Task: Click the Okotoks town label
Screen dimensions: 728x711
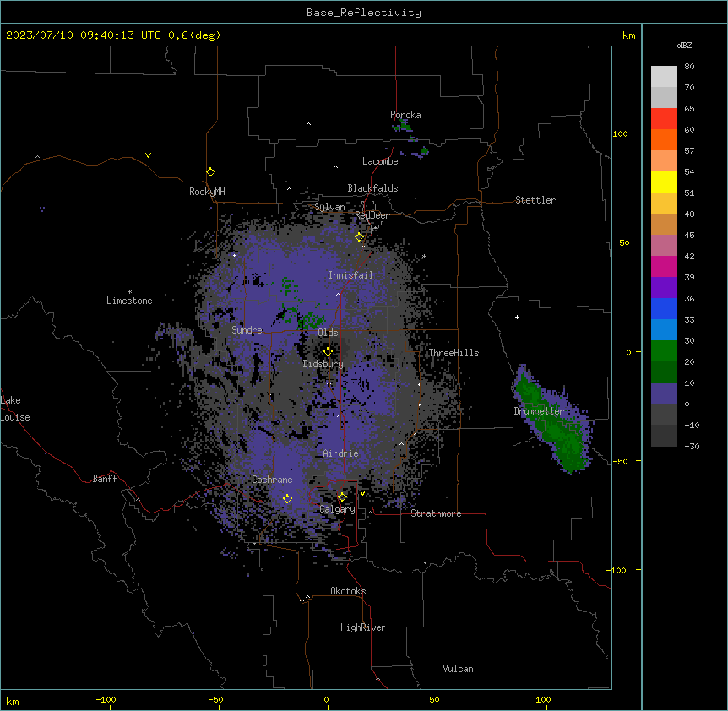Action: point(348,591)
